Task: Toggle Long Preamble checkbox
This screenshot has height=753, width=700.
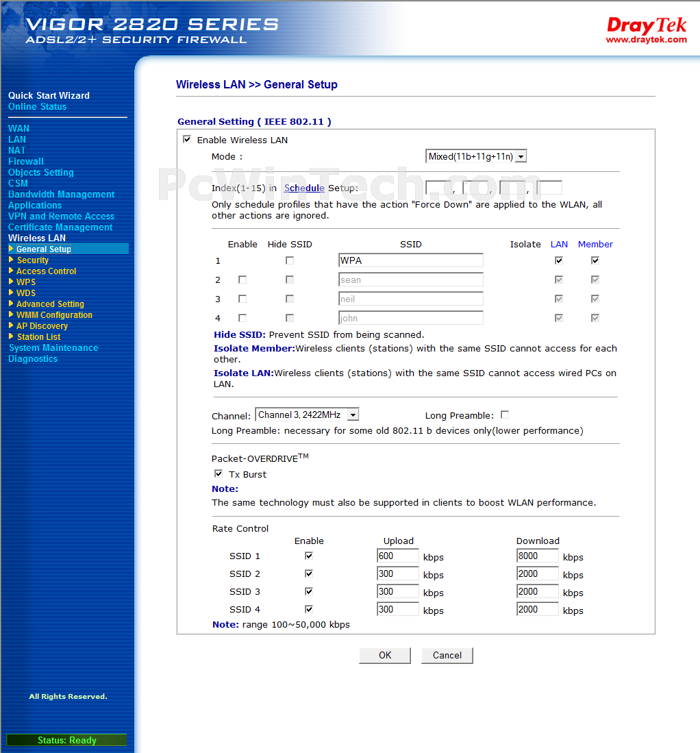Action: [505, 415]
